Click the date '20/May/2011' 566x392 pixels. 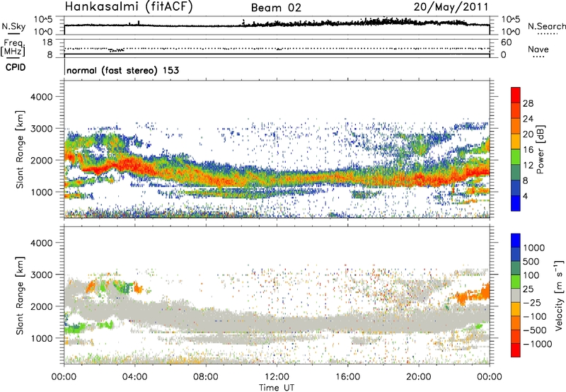(x=451, y=6)
